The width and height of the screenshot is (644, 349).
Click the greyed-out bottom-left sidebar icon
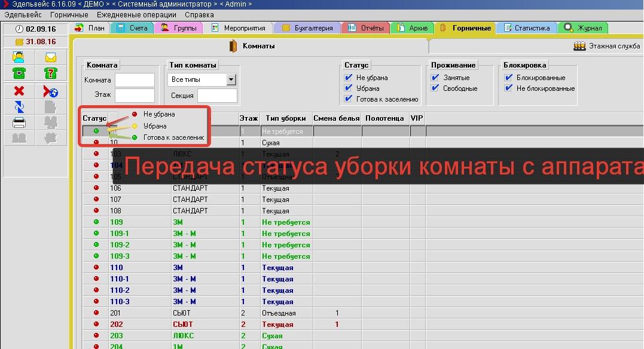pyautogui.click(x=19, y=138)
